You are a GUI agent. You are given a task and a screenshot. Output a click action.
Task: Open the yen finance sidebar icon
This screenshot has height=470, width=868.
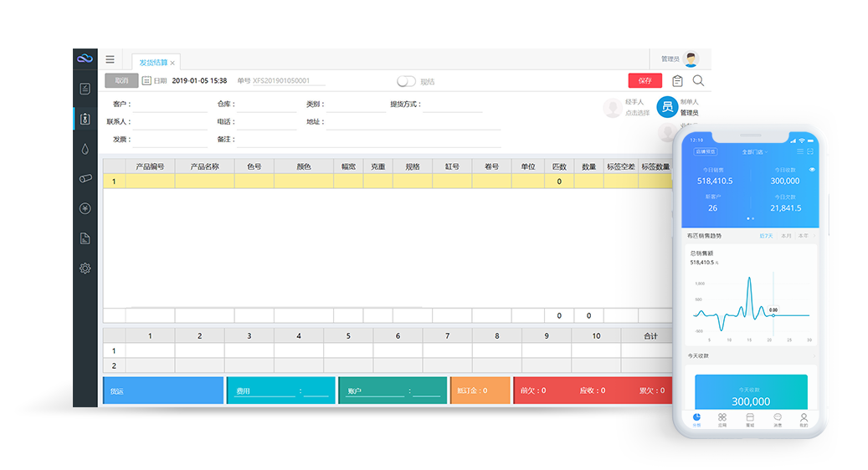(85, 208)
